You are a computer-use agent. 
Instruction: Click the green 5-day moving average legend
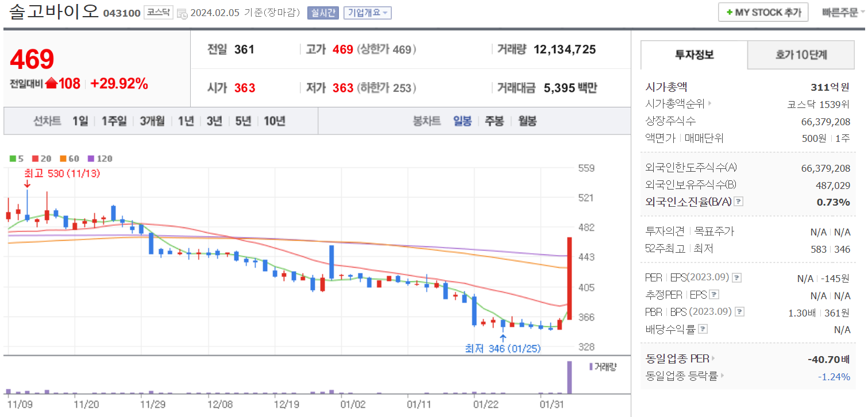[x=17, y=159]
